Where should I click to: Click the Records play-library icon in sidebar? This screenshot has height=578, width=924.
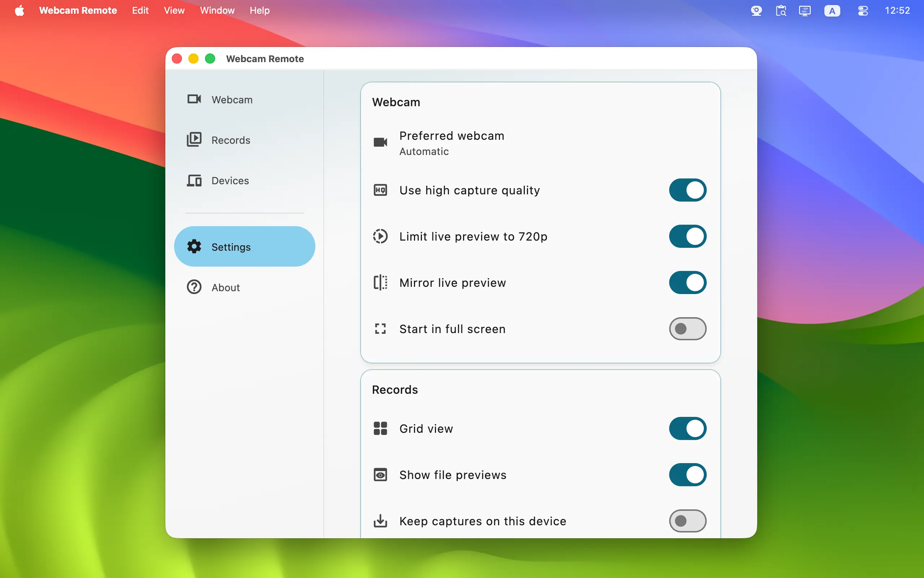point(194,139)
